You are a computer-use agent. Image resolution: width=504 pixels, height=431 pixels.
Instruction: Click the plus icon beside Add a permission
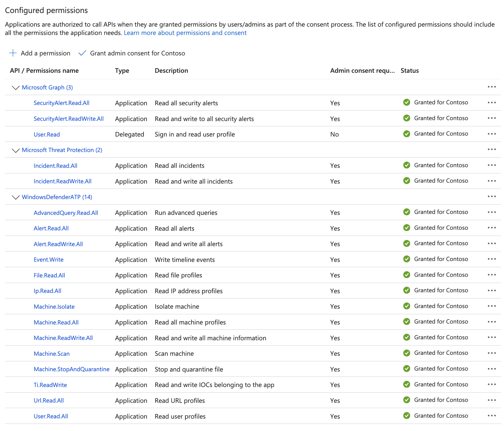13,53
